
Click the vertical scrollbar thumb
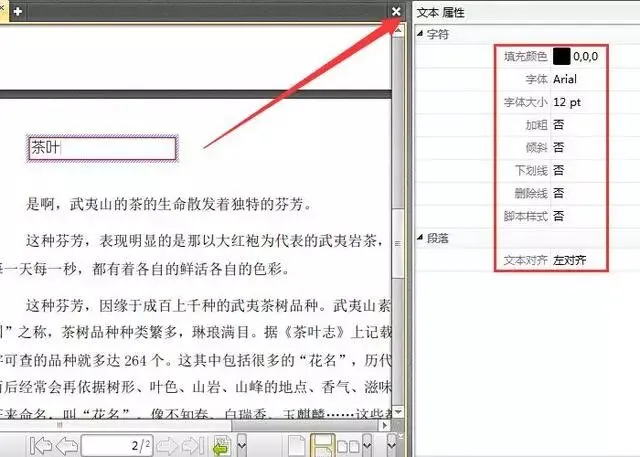[x=398, y=243]
